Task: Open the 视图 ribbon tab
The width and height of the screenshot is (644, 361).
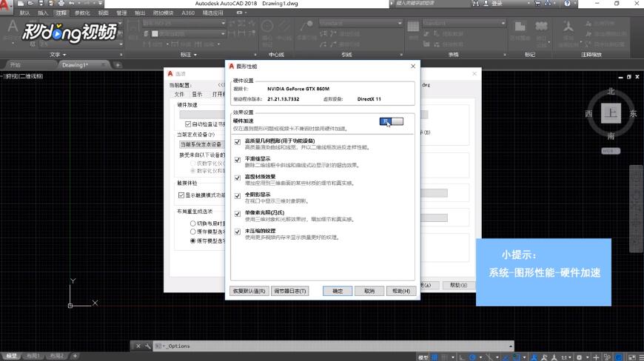Action: 103,13
